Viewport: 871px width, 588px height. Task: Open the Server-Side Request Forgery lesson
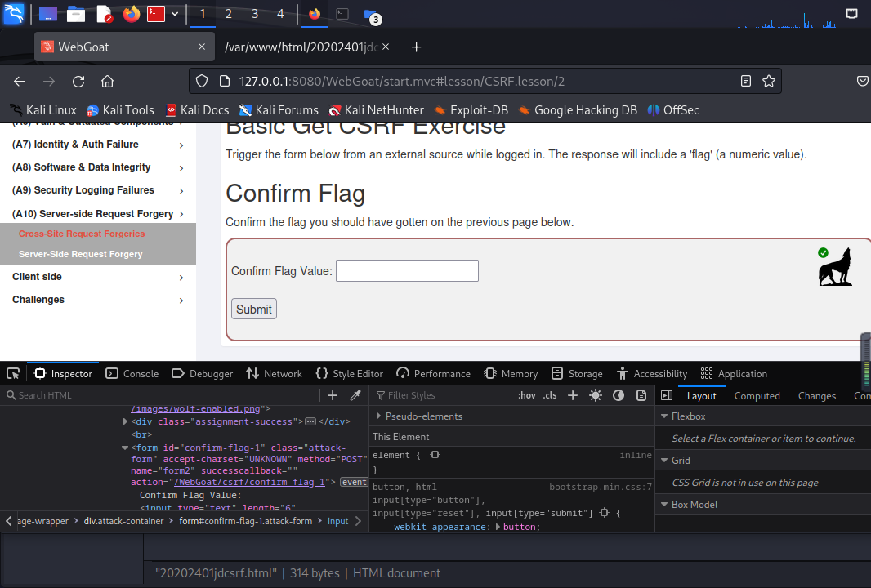click(81, 254)
